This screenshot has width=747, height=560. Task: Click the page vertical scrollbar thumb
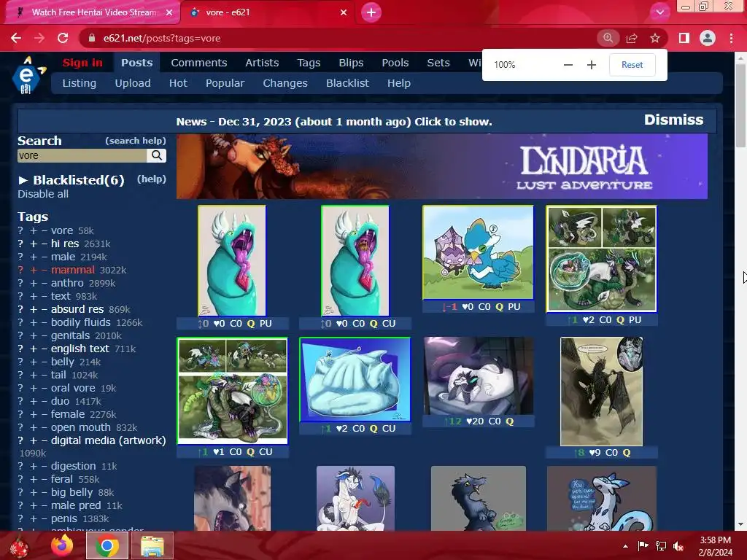click(740, 105)
